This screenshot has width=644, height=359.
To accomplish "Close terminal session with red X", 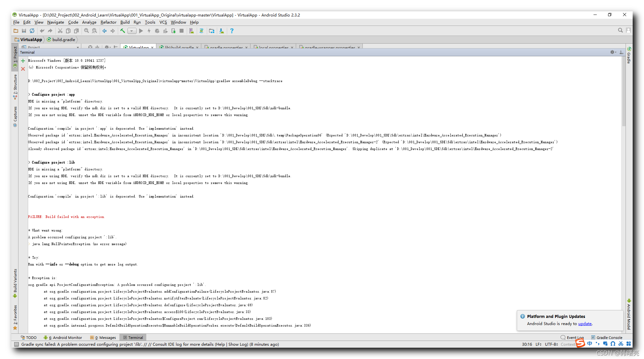I will (23, 69).
